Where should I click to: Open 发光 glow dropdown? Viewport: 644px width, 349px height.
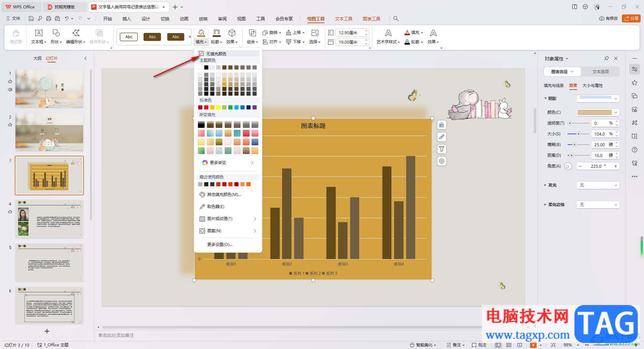(x=598, y=185)
